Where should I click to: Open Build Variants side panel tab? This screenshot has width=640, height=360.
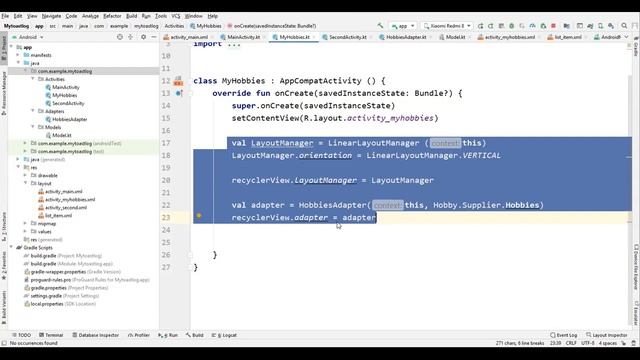[x=4, y=308]
